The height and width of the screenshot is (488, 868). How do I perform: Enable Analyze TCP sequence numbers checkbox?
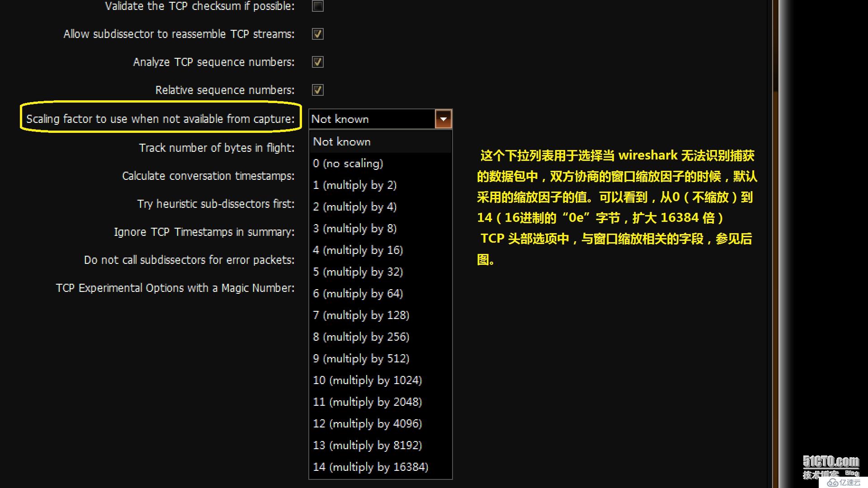[316, 61]
